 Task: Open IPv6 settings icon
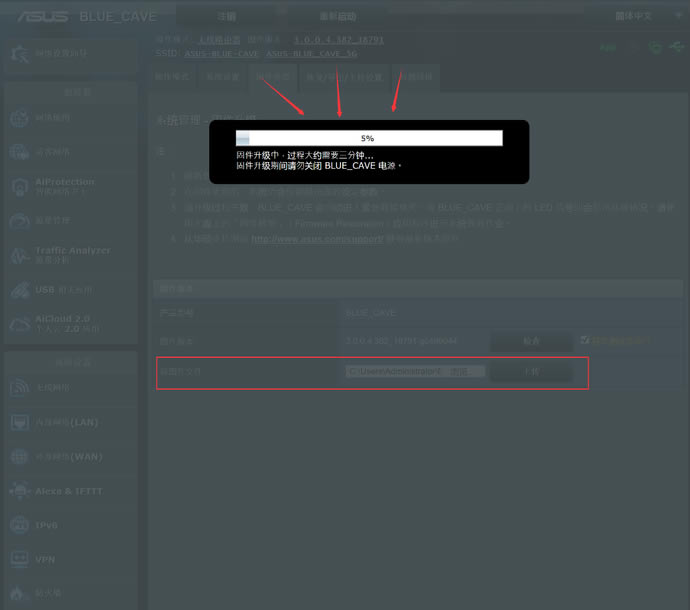point(19,525)
